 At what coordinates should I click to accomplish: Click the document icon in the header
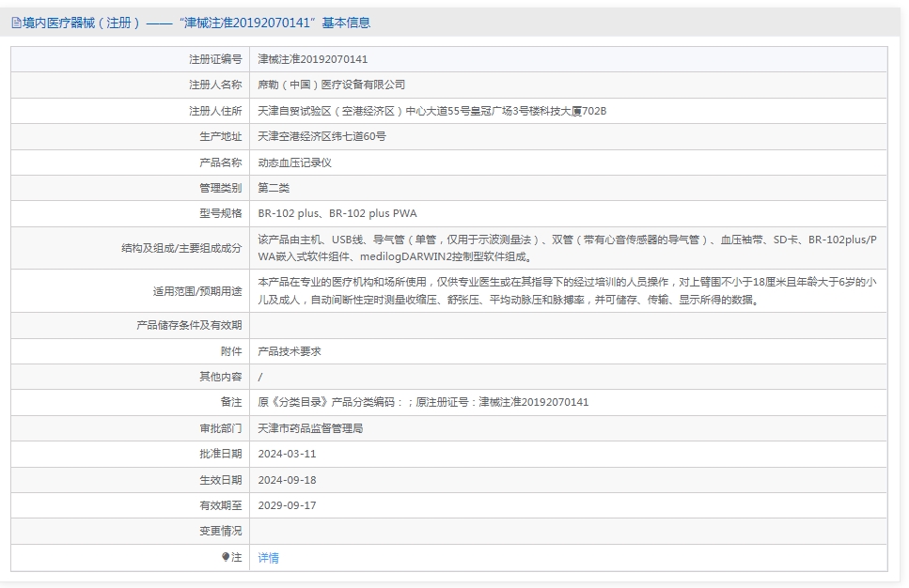[16, 23]
